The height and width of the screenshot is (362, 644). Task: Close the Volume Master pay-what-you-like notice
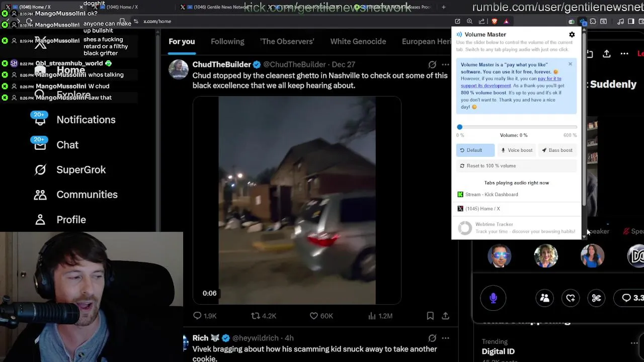(x=570, y=64)
